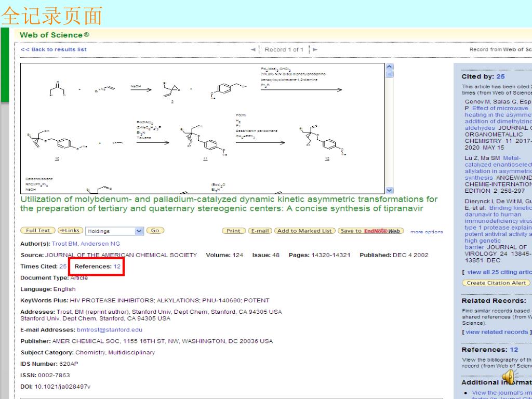The image size is (532, 399).
Task: Open Times Cited 25 link
Action: [63, 267]
